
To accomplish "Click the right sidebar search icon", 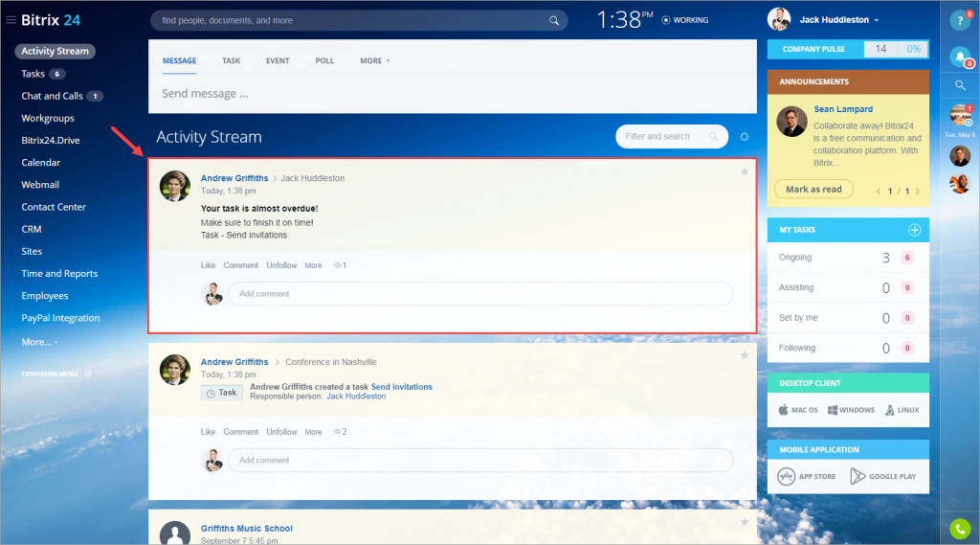I will (x=960, y=85).
